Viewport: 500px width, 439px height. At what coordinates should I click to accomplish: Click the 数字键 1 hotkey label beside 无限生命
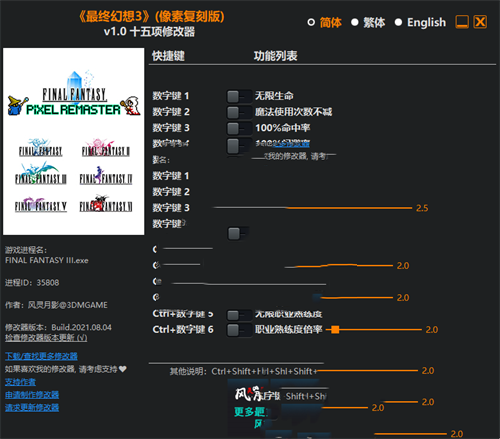pos(171,96)
